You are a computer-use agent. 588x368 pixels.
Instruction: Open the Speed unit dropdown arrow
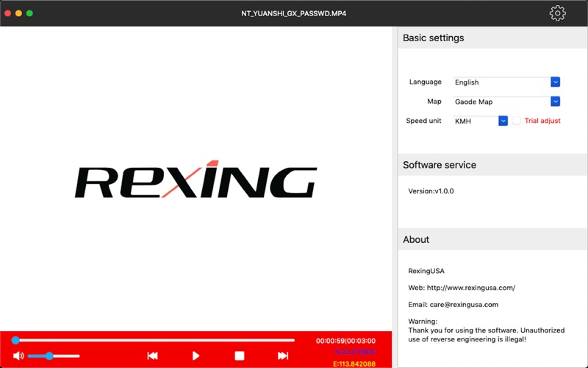[503, 121]
